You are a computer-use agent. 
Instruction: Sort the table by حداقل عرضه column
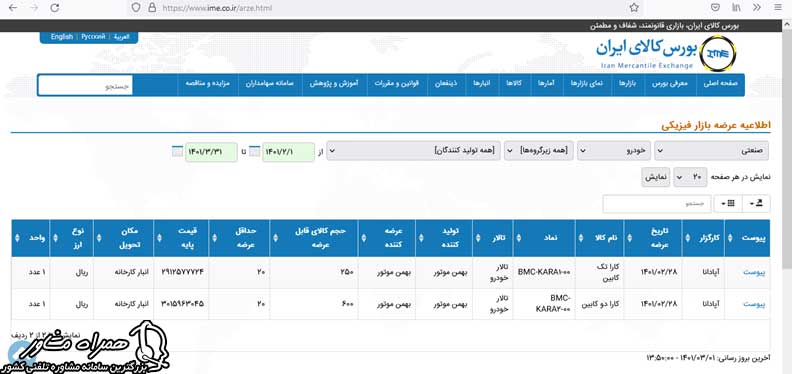(x=239, y=238)
